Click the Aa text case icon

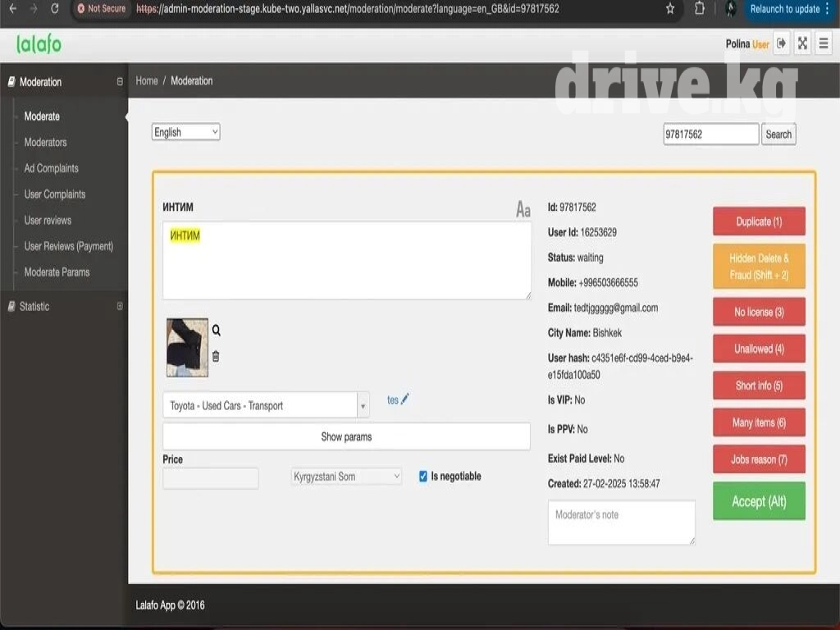523,210
